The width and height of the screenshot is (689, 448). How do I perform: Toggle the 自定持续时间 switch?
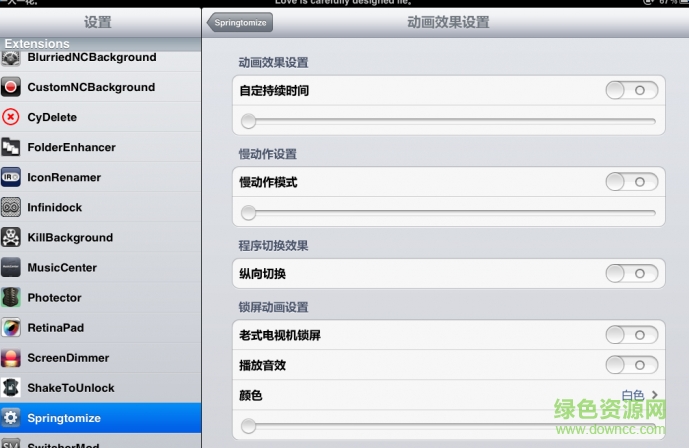631,90
